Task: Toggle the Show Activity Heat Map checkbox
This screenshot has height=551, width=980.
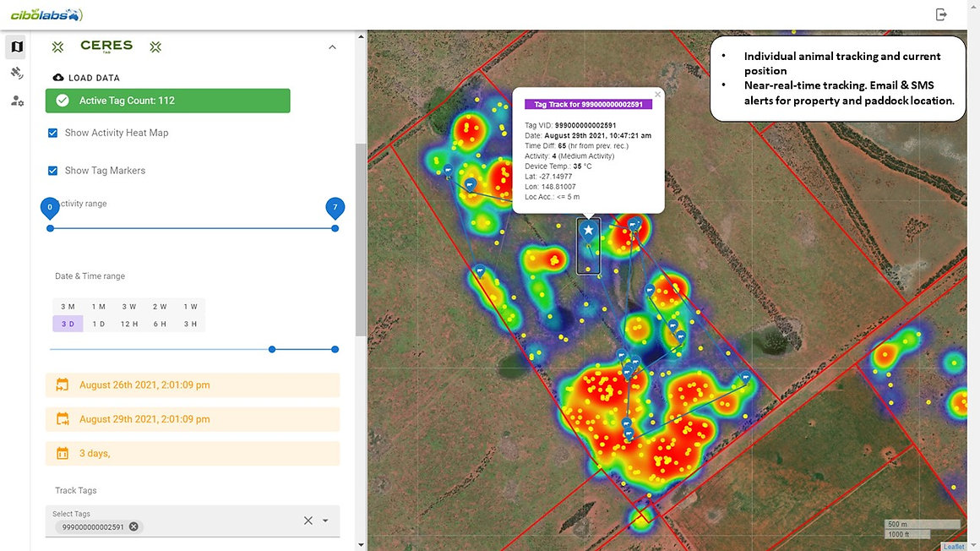Action: click(x=52, y=133)
